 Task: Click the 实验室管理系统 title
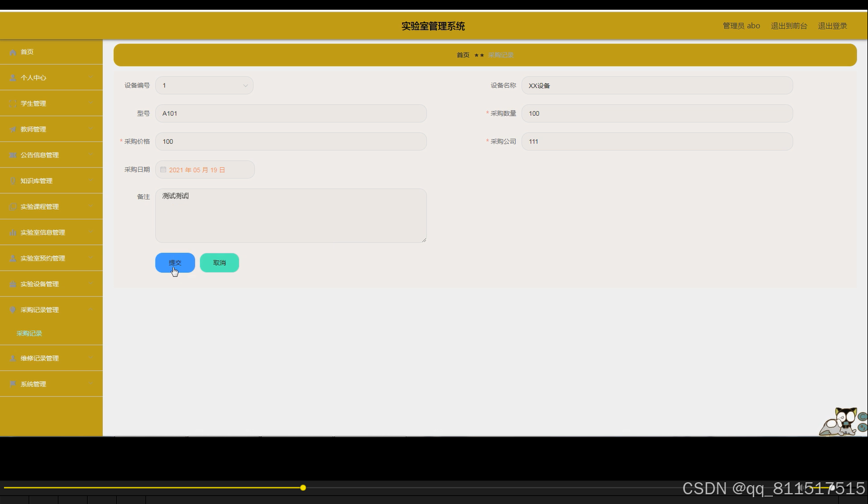[x=433, y=26]
